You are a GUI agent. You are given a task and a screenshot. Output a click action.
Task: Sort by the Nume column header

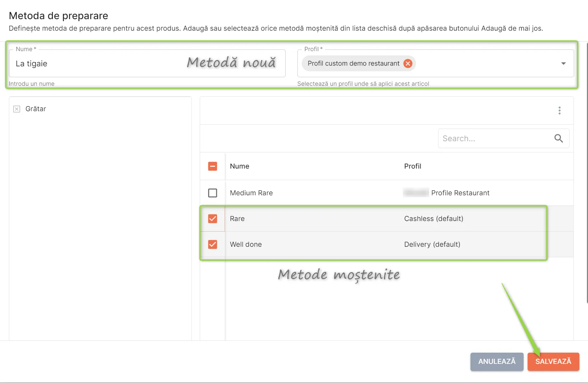click(x=240, y=166)
